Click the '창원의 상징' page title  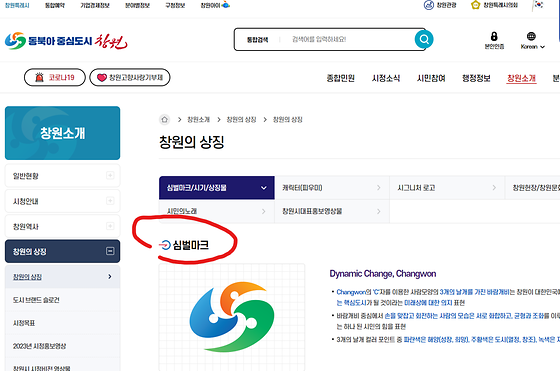pos(191,142)
